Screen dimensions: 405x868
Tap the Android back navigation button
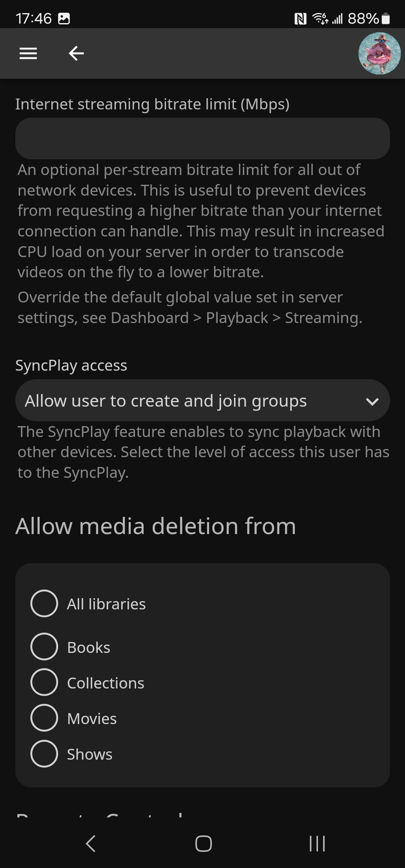(91, 844)
